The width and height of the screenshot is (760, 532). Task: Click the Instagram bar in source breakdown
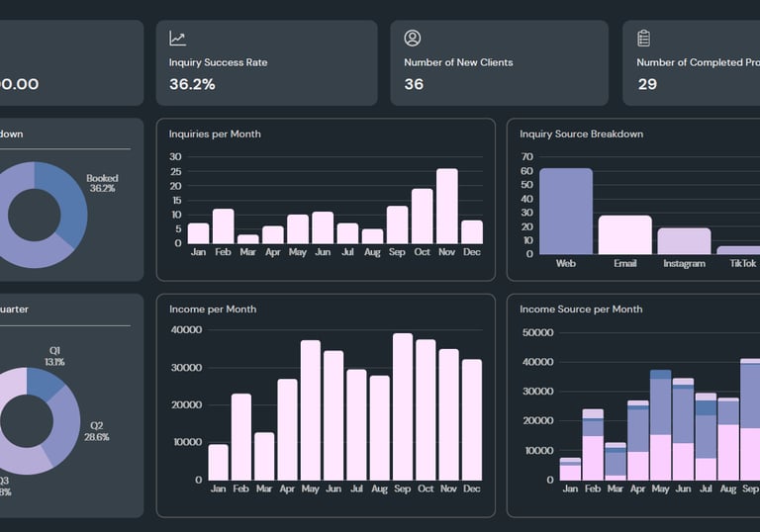685,241
